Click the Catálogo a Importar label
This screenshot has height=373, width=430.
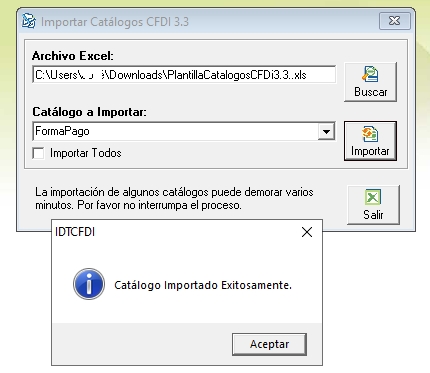[89, 112]
